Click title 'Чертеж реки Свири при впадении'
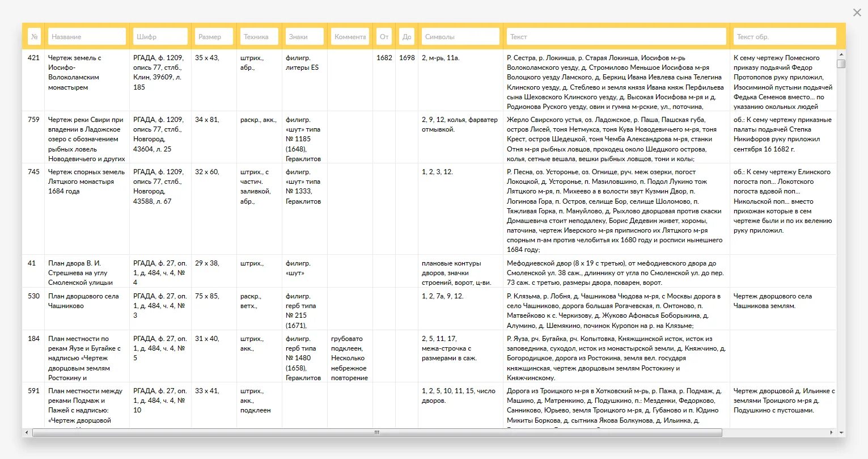This screenshot has height=459, width=868. 86,139
